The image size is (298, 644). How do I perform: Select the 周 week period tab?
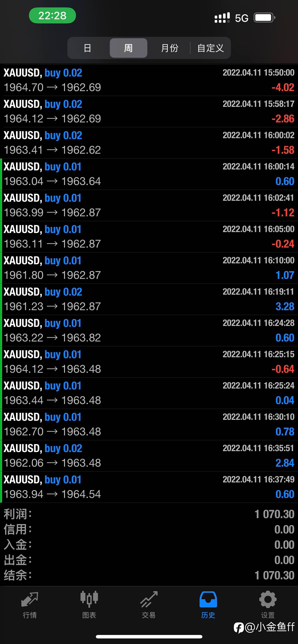tap(128, 48)
